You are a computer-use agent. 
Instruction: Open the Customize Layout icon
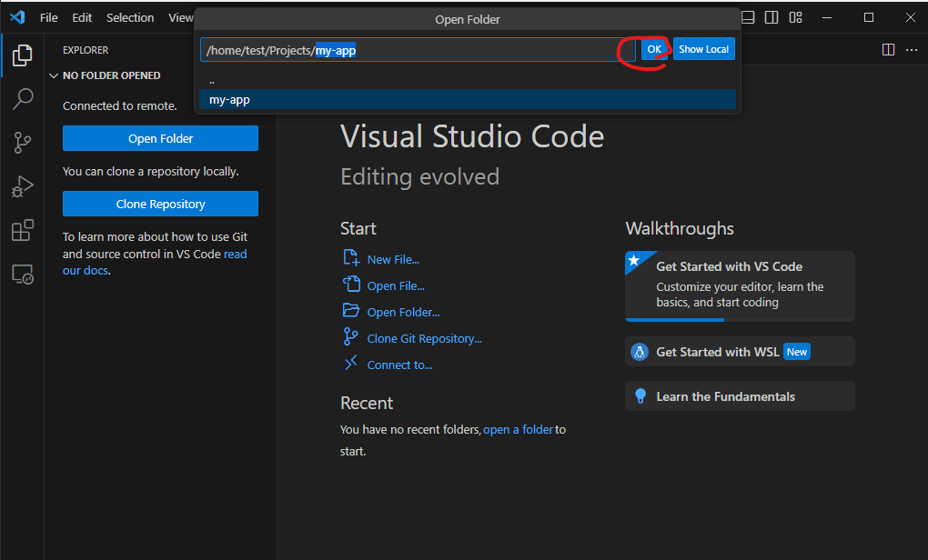[795, 17]
